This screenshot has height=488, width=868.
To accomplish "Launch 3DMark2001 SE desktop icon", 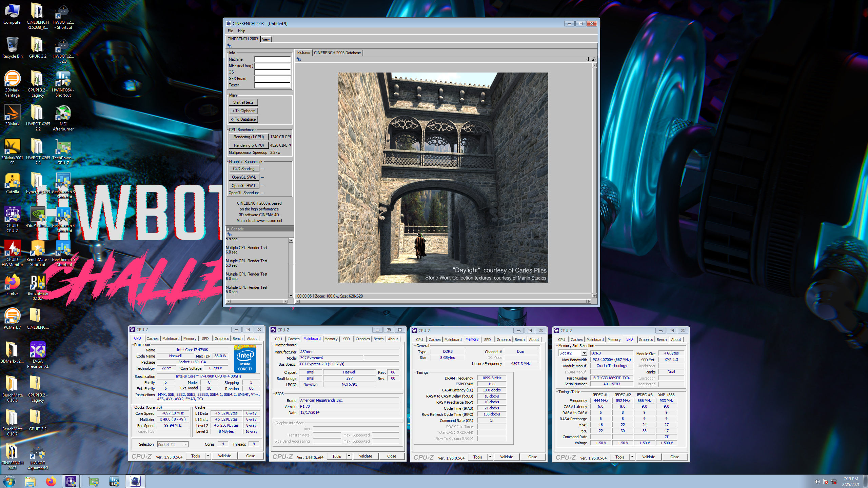I will pyautogui.click(x=13, y=151).
